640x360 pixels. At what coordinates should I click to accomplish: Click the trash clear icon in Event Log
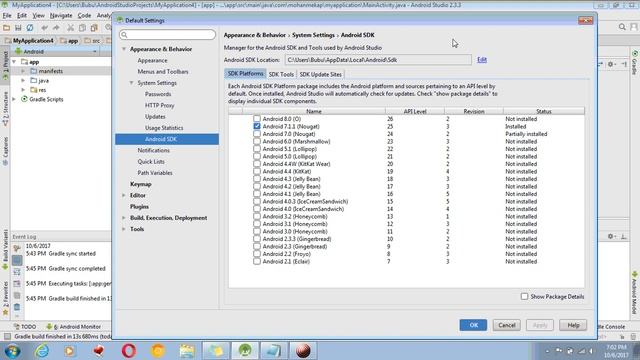click(x=17, y=307)
